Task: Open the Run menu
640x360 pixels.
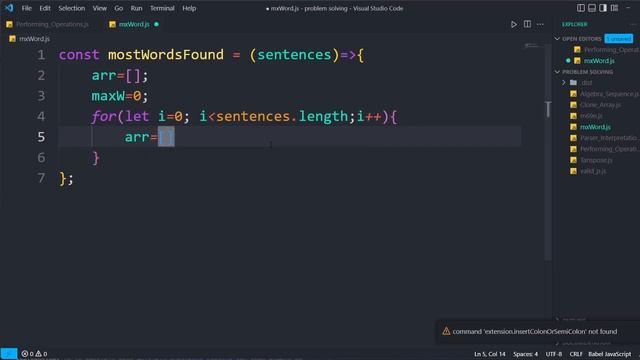Action: coord(136,8)
